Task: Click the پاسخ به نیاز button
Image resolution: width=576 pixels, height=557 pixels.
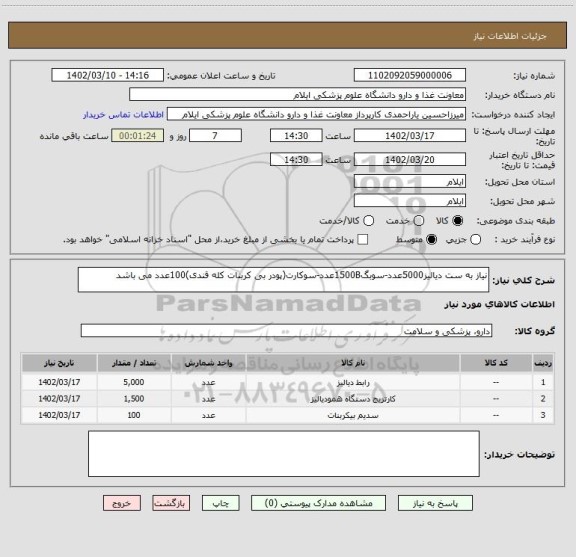Action: point(435,503)
